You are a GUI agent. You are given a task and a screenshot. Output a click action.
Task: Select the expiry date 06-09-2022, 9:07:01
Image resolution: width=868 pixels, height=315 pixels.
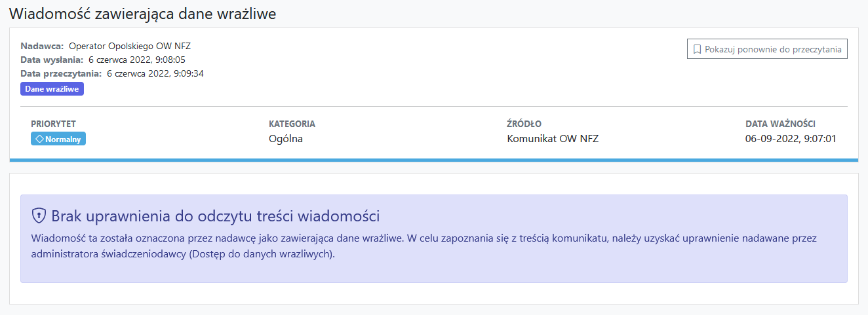pos(791,139)
